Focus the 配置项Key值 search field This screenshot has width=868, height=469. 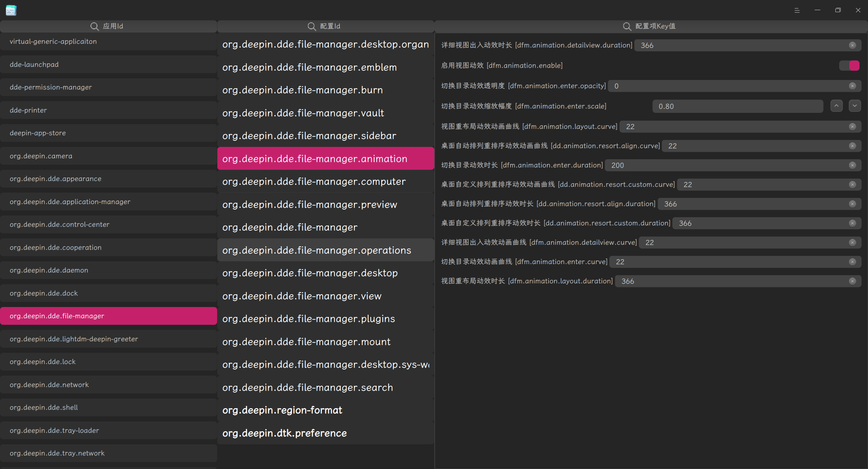(651, 26)
